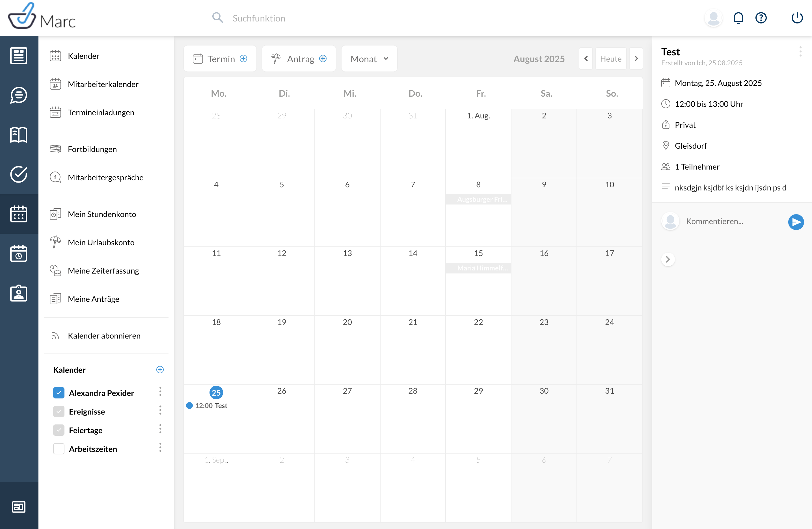This screenshot has width=812, height=529.
Task: Open Fortbildungen menu item
Action: pos(106,149)
